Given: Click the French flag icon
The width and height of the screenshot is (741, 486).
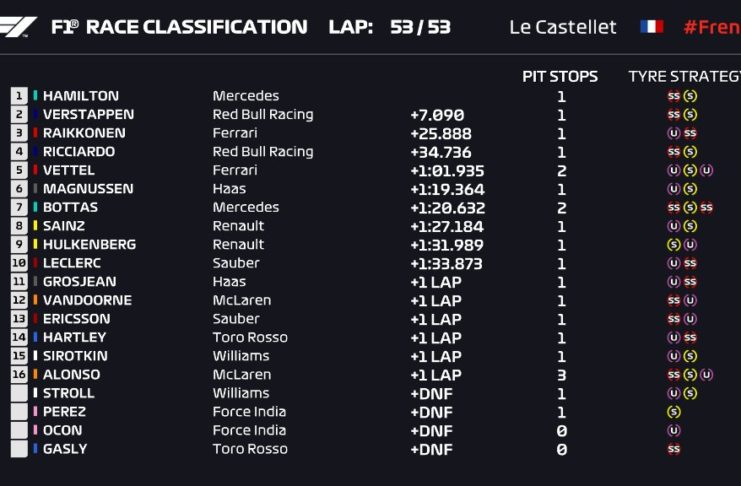Looking at the screenshot, I should 651,27.
